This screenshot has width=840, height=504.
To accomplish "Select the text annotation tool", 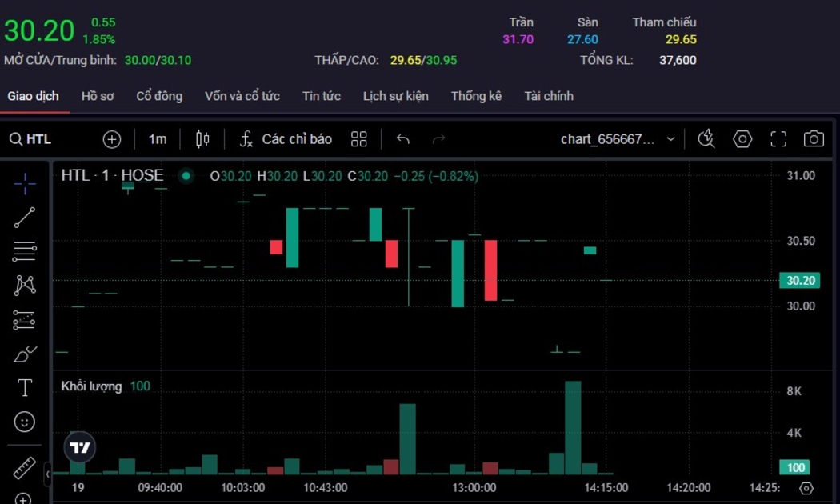I will pos(25,388).
